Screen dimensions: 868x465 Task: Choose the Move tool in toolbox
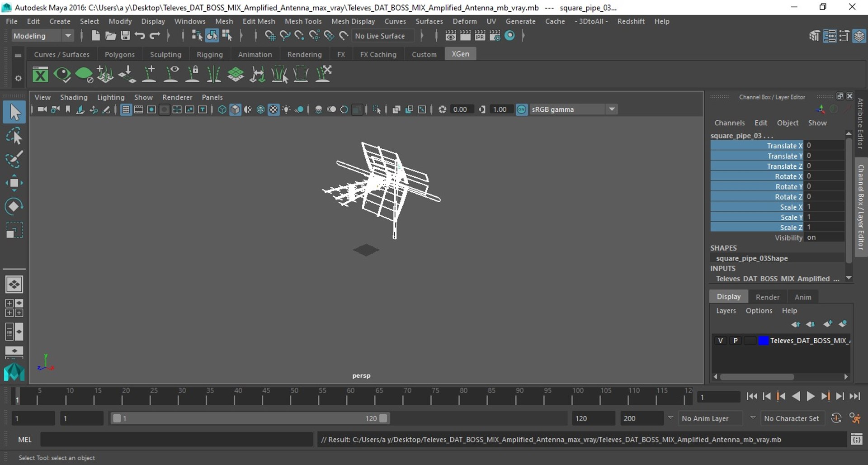pos(14,183)
